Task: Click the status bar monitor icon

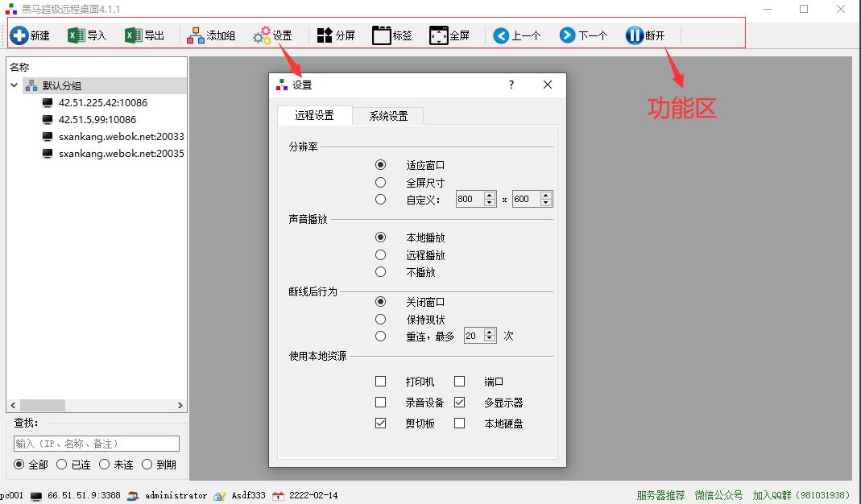Action: pos(36,496)
